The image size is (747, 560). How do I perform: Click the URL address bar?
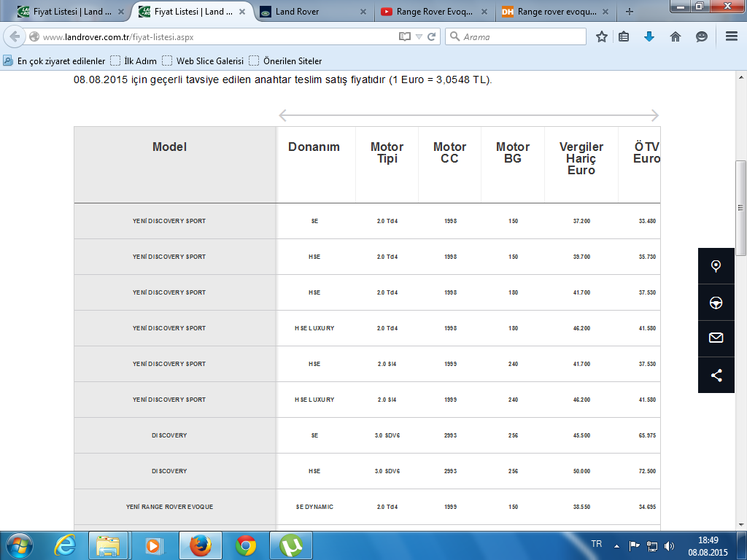click(x=219, y=36)
